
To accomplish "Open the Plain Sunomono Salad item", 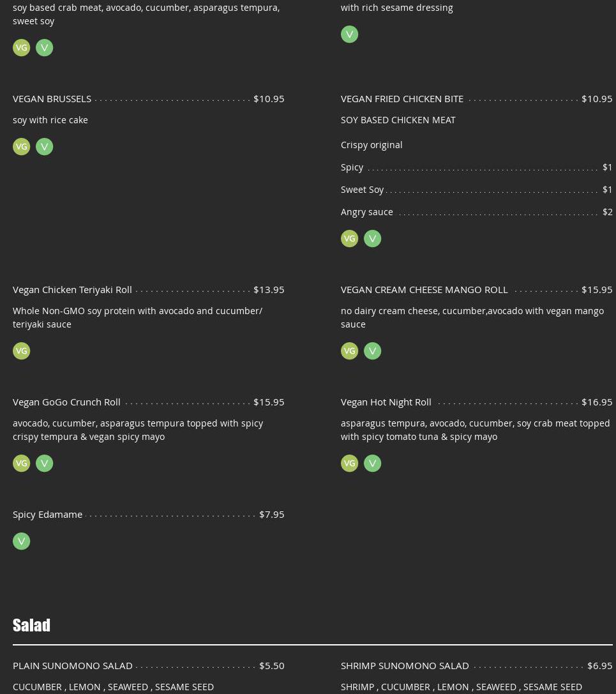I will click(x=73, y=665).
